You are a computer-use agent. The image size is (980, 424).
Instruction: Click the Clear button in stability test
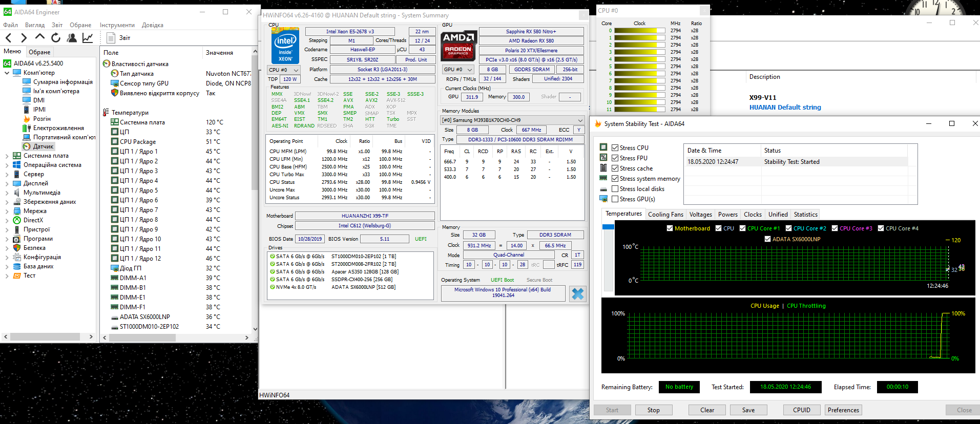pos(707,410)
